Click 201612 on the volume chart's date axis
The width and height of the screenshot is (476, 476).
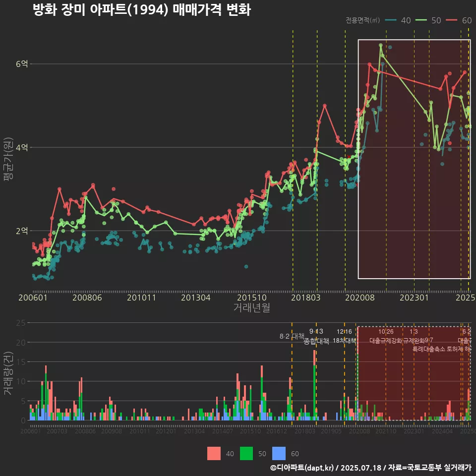point(277,431)
